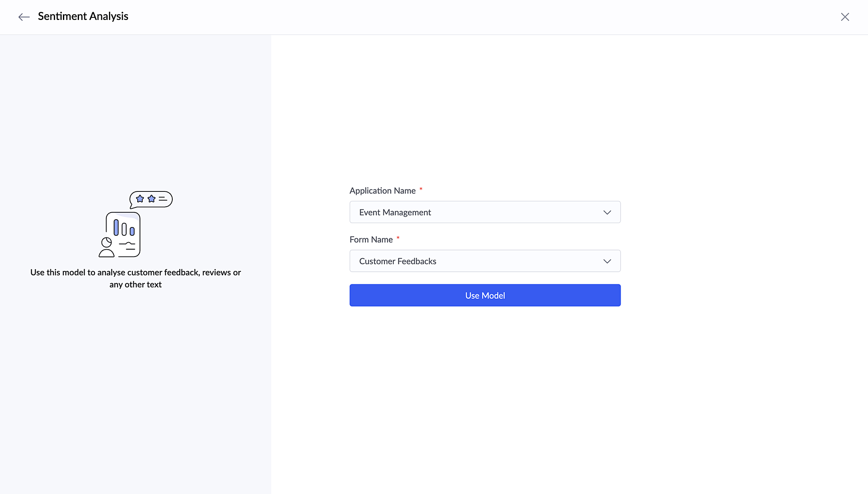The width and height of the screenshot is (868, 494).
Task: Close the Sentiment Analysis dialog
Action: 845,17
